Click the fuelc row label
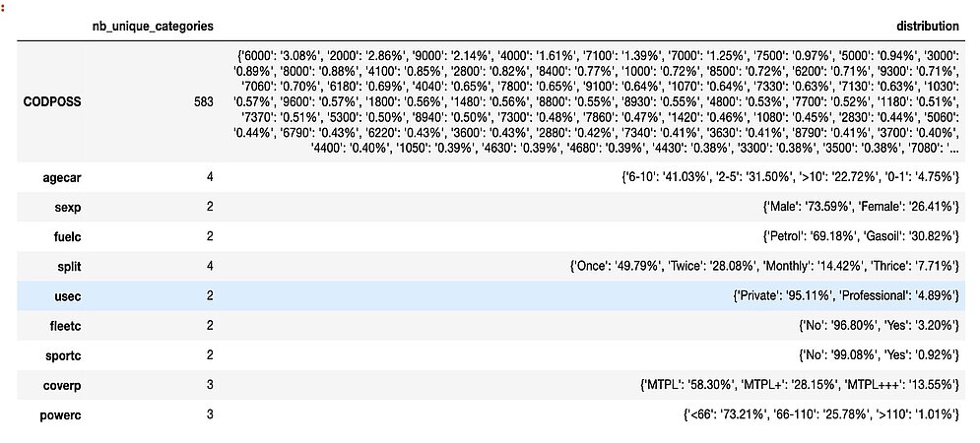Screen dimensions: 980x443 click(x=65, y=237)
